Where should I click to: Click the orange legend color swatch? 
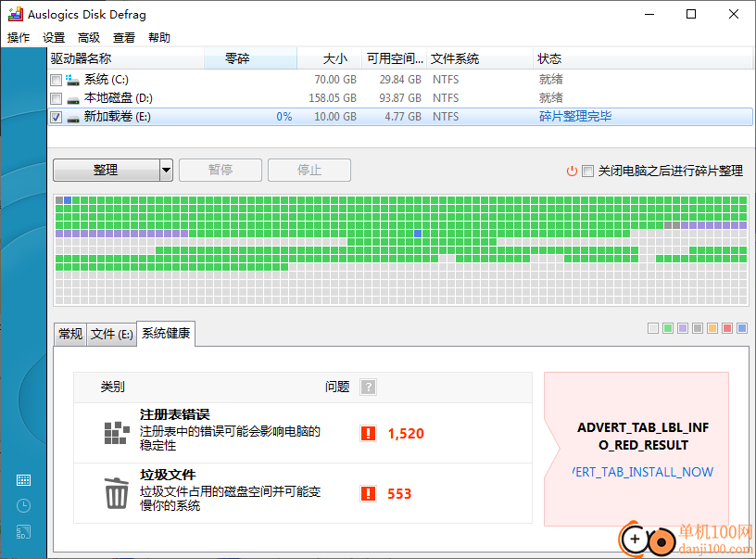(x=712, y=328)
